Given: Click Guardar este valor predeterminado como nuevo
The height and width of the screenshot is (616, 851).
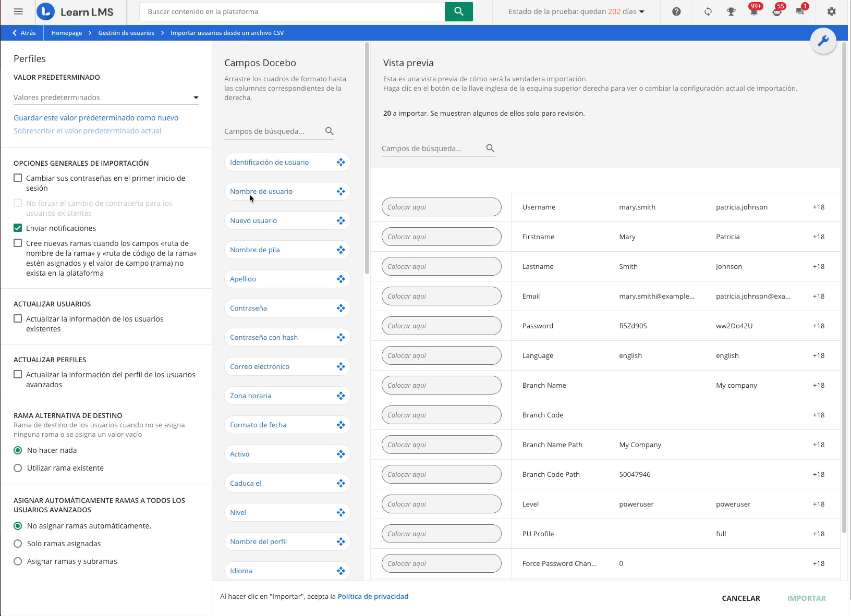Looking at the screenshot, I should 96,118.
